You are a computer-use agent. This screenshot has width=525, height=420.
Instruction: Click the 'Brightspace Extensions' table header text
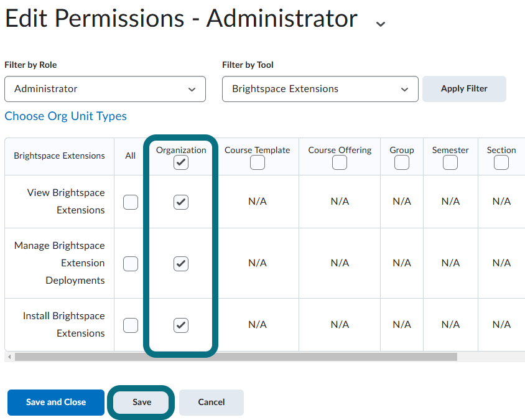coord(59,156)
